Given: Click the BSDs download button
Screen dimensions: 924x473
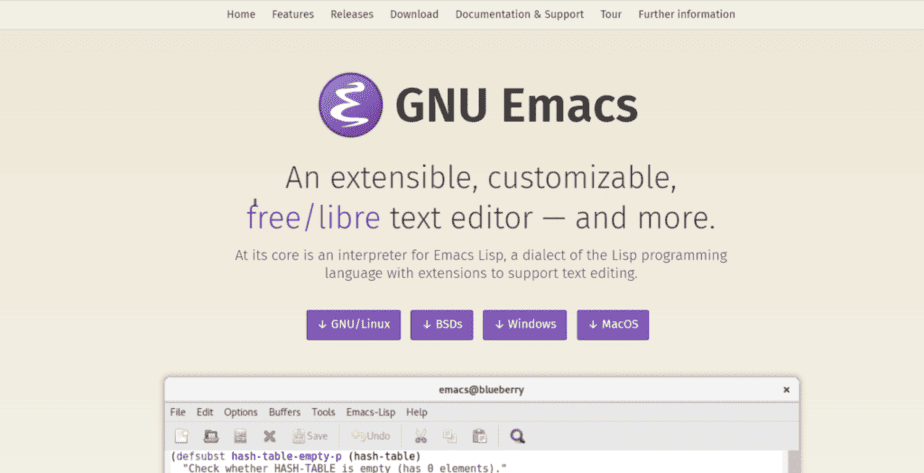Looking at the screenshot, I should 442,325.
